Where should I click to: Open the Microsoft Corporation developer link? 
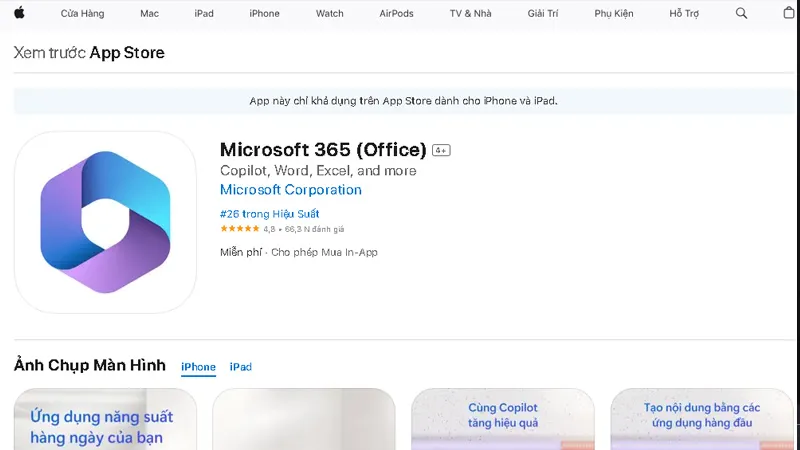(291, 190)
